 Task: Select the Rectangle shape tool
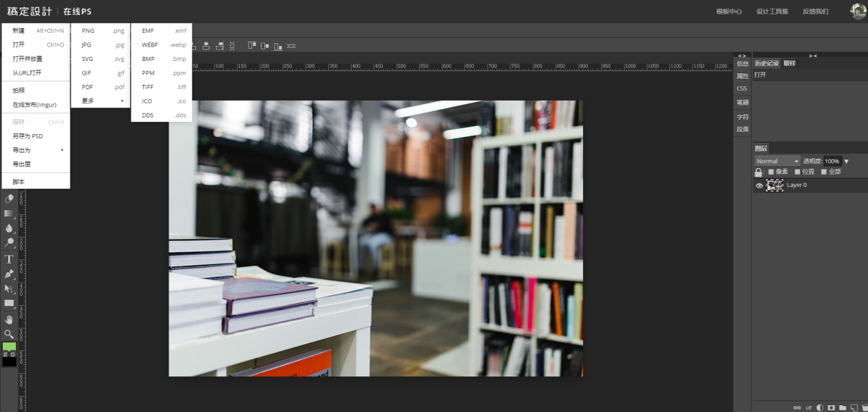coord(9,303)
